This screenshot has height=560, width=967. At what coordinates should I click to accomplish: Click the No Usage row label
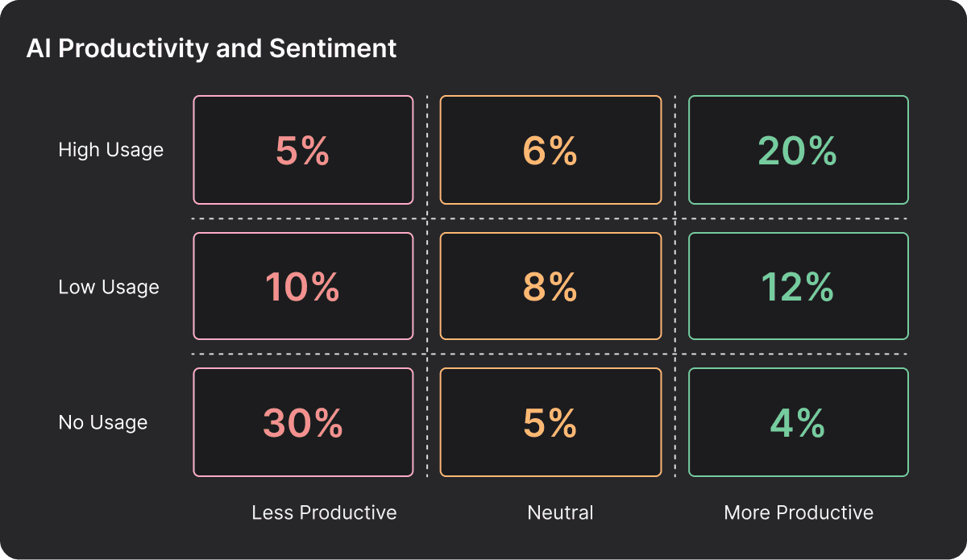[x=103, y=422]
